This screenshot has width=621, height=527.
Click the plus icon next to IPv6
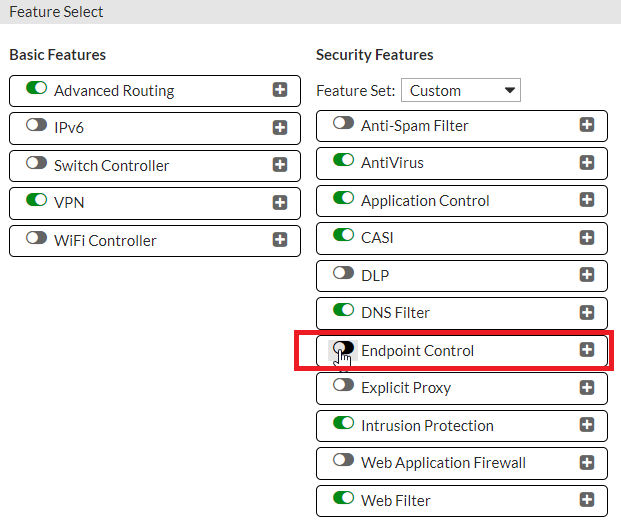pyautogui.click(x=280, y=128)
